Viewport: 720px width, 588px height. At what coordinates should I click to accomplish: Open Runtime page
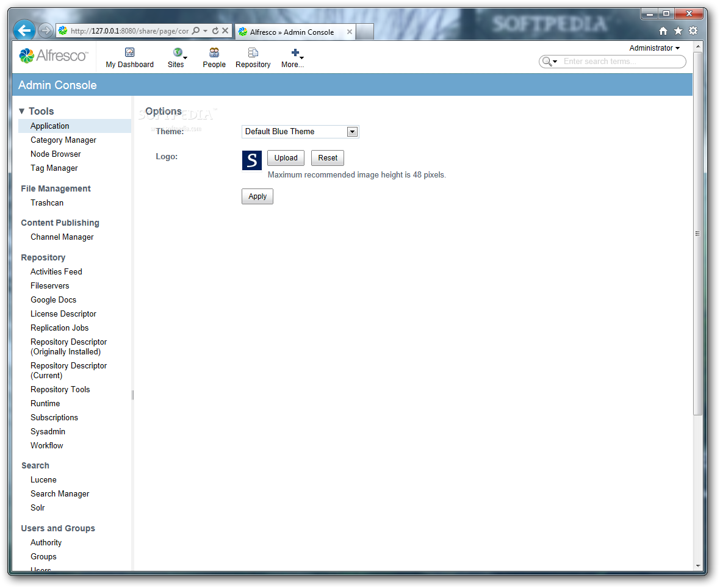(x=45, y=403)
